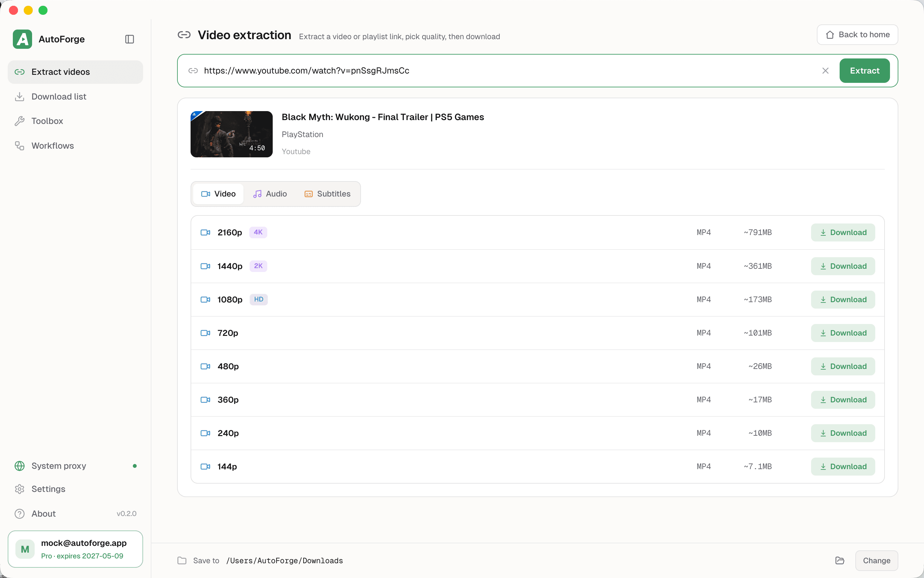Click the Youtube source label
924x578 pixels.
point(296,152)
